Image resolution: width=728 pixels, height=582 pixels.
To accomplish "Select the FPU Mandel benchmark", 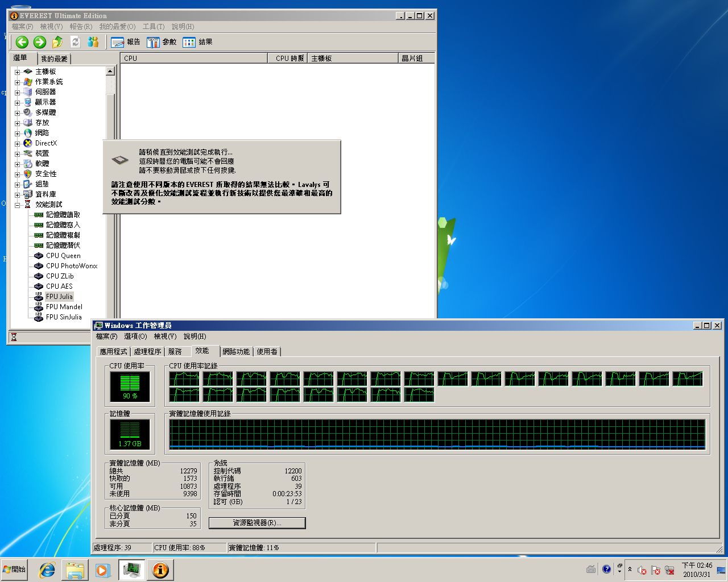I will 64,307.
